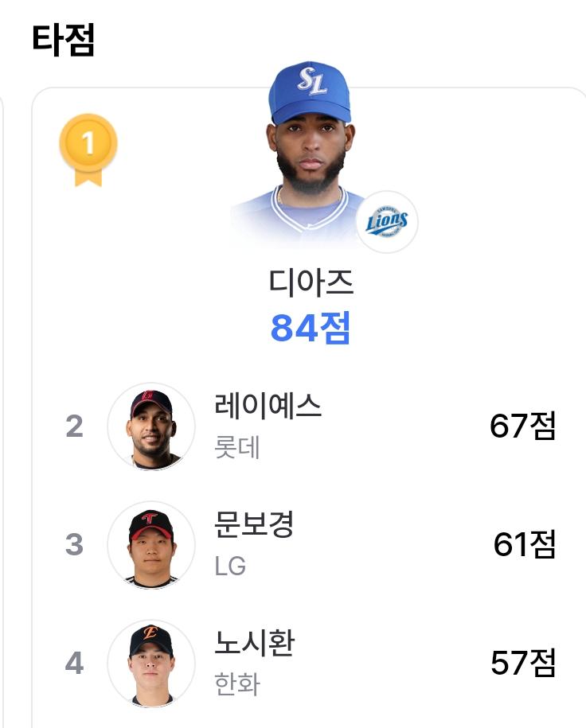Select the 57점 score value
586x728 pixels.
[x=523, y=663]
